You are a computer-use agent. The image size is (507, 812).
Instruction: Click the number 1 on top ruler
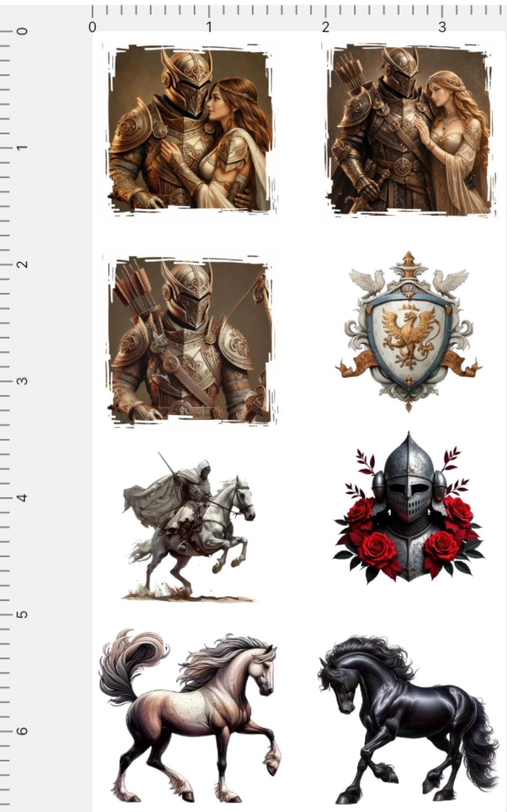209,27
